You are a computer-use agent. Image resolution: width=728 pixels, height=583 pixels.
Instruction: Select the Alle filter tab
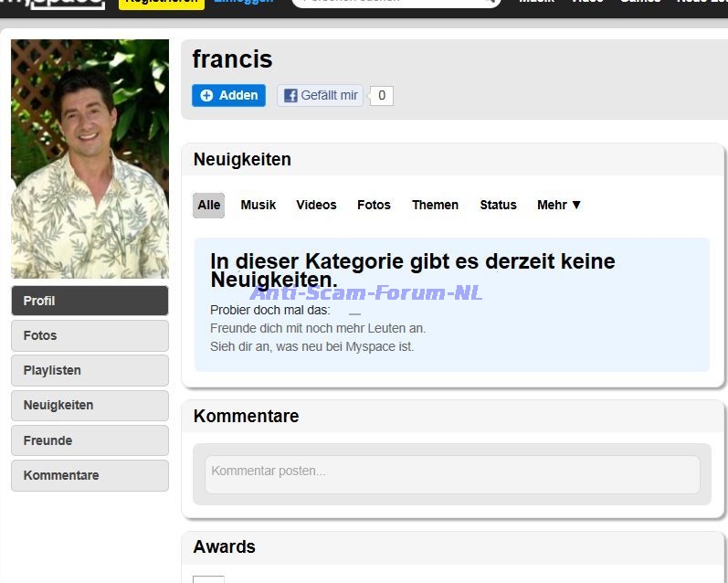coord(209,205)
